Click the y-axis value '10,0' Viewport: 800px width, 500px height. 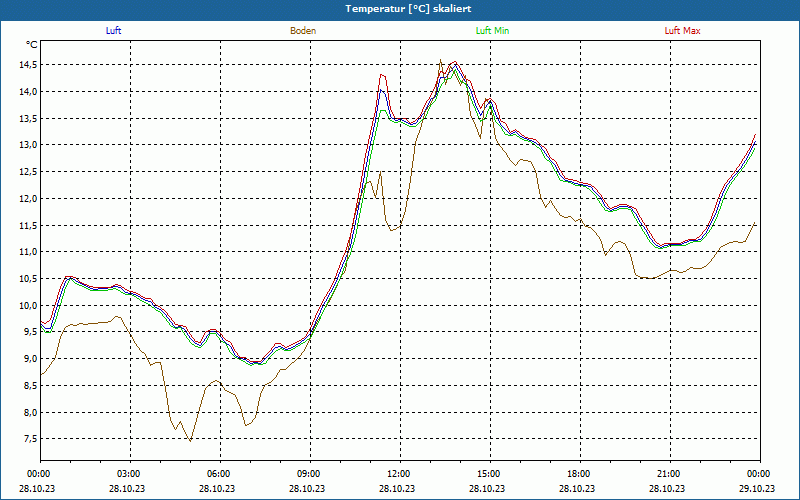click(x=29, y=306)
